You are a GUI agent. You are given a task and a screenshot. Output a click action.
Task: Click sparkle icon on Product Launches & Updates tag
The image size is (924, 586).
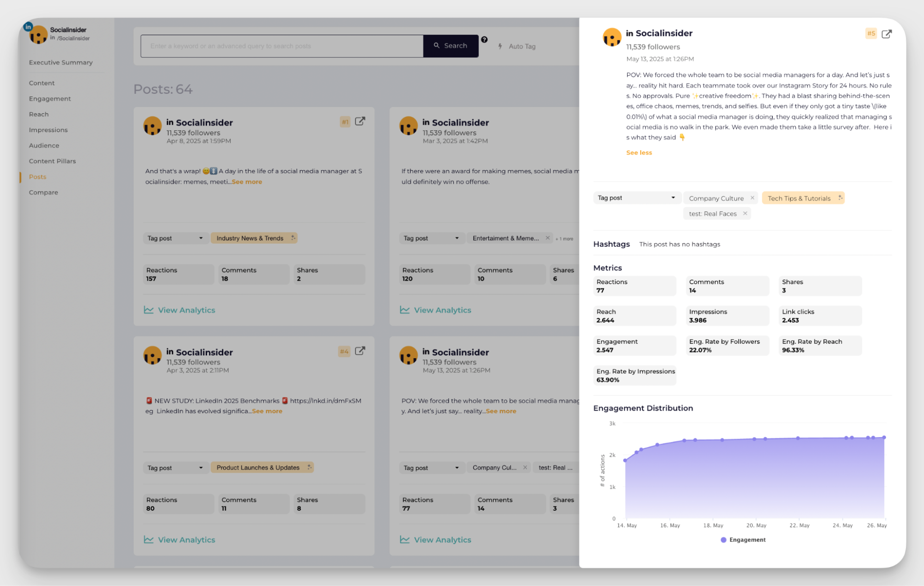pos(309,467)
